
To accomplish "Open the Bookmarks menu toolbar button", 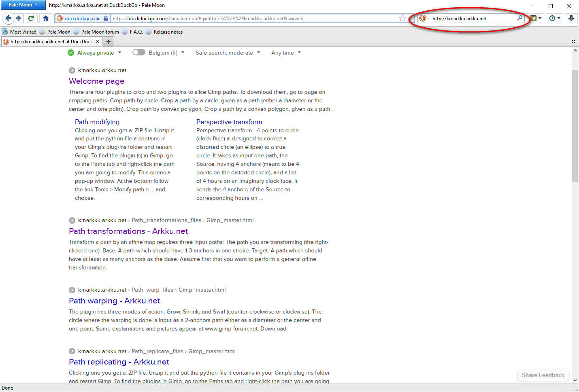I will pyautogui.click(x=536, y=18).
